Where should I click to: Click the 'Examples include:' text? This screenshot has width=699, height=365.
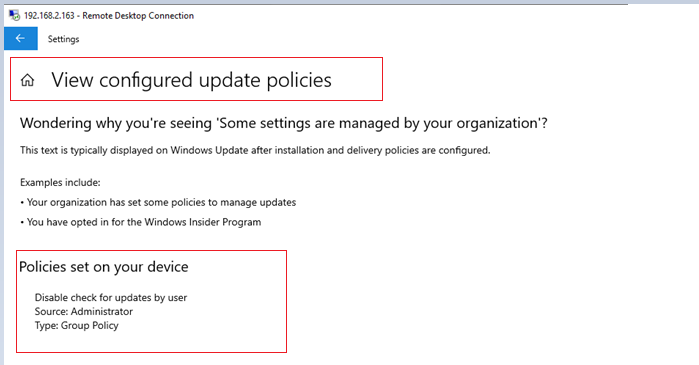point(60,183)
